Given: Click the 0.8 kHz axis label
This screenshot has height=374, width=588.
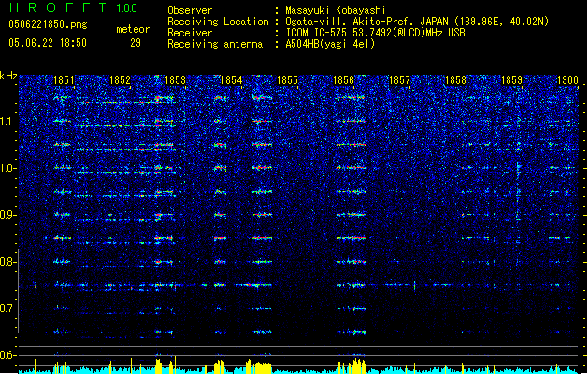Looking at the screenshot, I should [7, 262].
